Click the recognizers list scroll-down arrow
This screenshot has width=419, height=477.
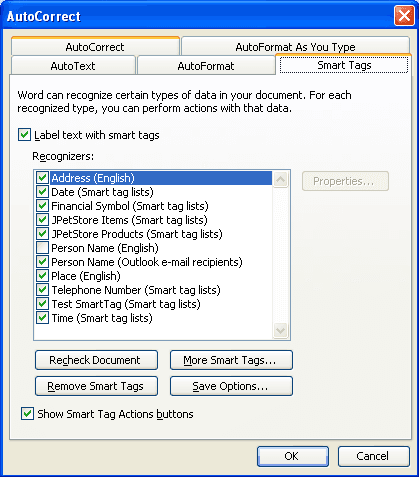pyautogui.click(x=280, y=330)
